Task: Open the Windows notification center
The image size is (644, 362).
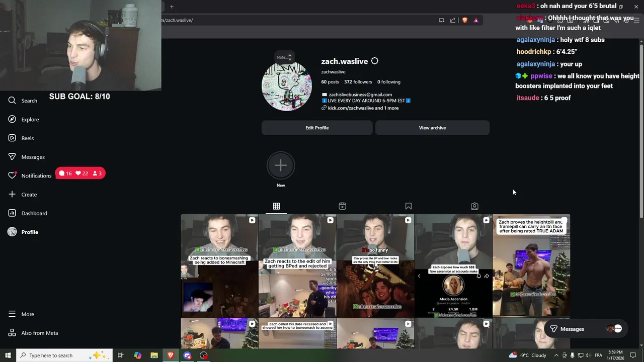Action: click(x=633, y=355)
